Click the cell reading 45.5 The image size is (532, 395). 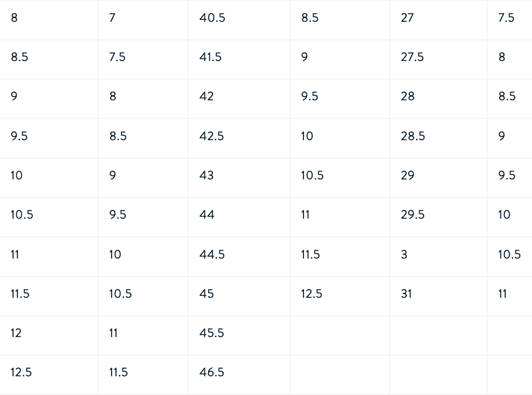pos(239,336)
